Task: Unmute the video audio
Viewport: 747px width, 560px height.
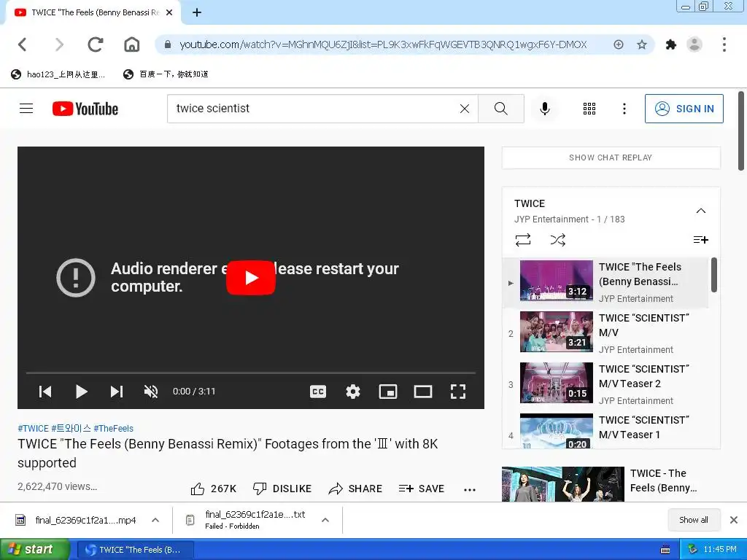Action: pos(151,392)
